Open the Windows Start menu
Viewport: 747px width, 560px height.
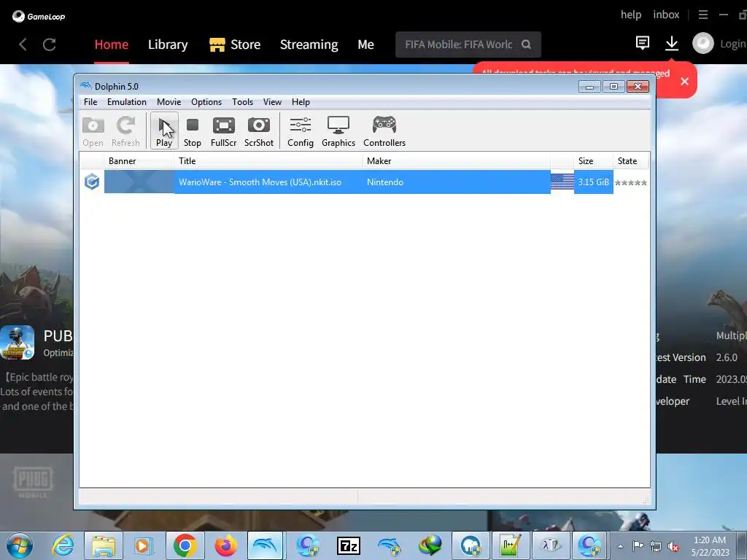(20, 545)
